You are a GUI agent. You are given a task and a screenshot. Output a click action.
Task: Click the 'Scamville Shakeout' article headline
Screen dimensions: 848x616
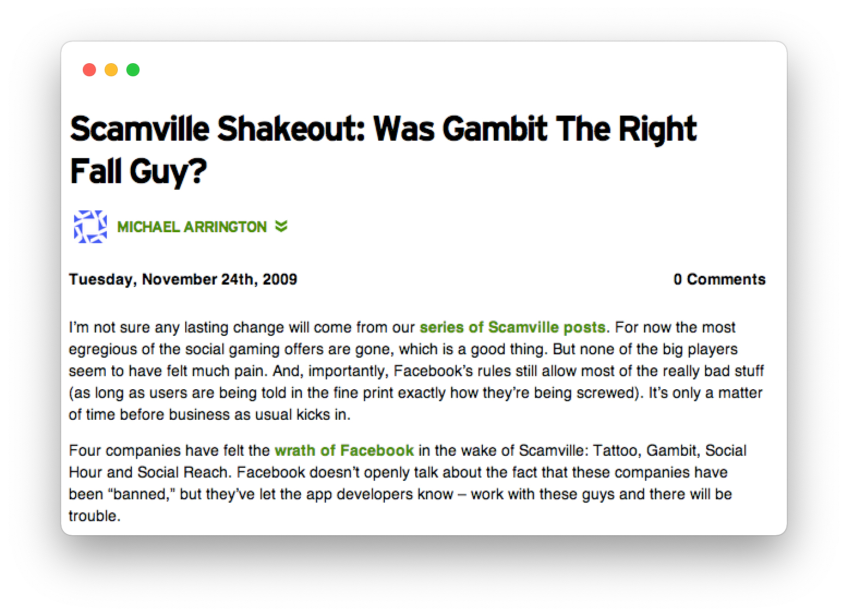point(384,150)
